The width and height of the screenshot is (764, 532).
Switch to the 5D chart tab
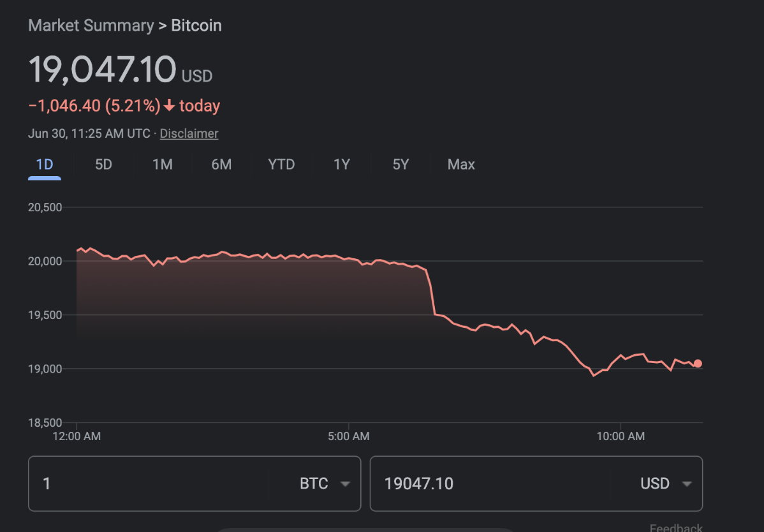(x=103, y=165)
